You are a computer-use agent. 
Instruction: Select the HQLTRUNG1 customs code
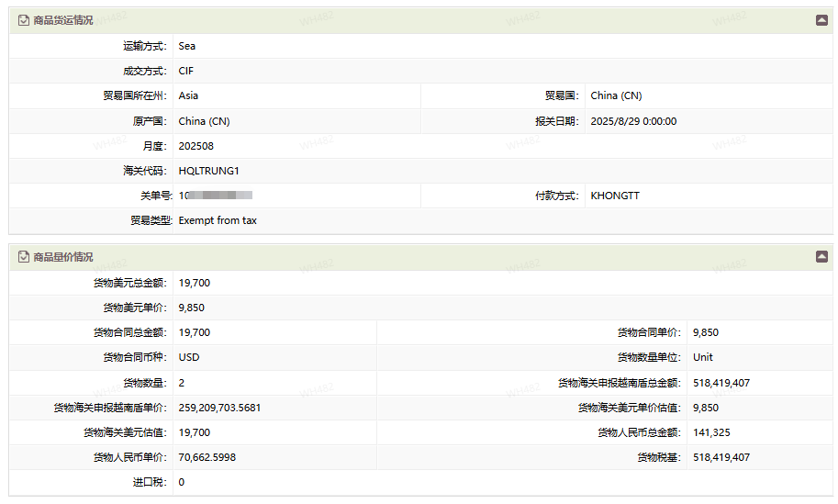208,171
